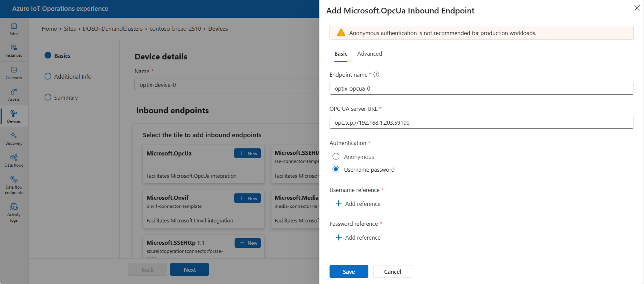Screen dimensions: 644x284
Task: Go to the Additional Info step
Action: pos(68,77)
